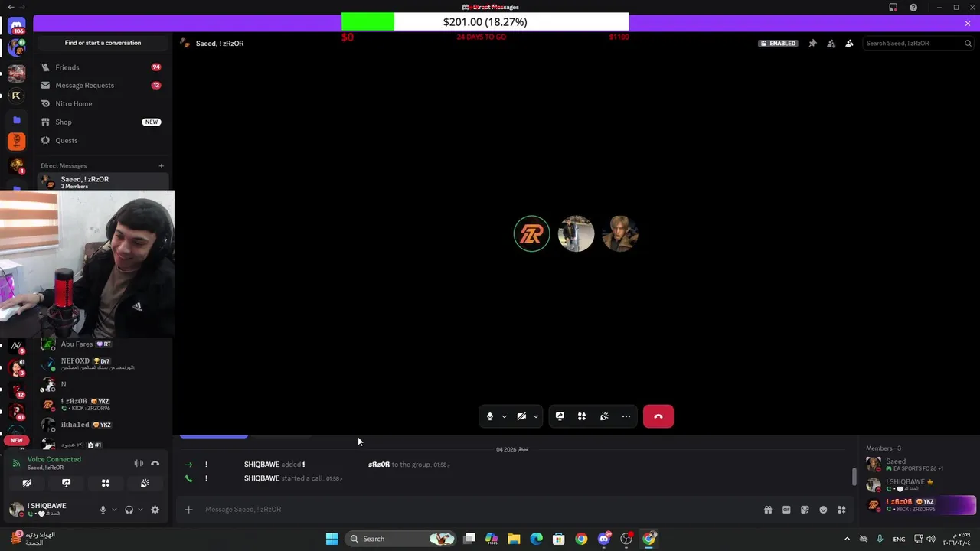Share screen from voice panel
Image resolution: width=980 pixels, height=551 pixels.
tap(66, 483)
